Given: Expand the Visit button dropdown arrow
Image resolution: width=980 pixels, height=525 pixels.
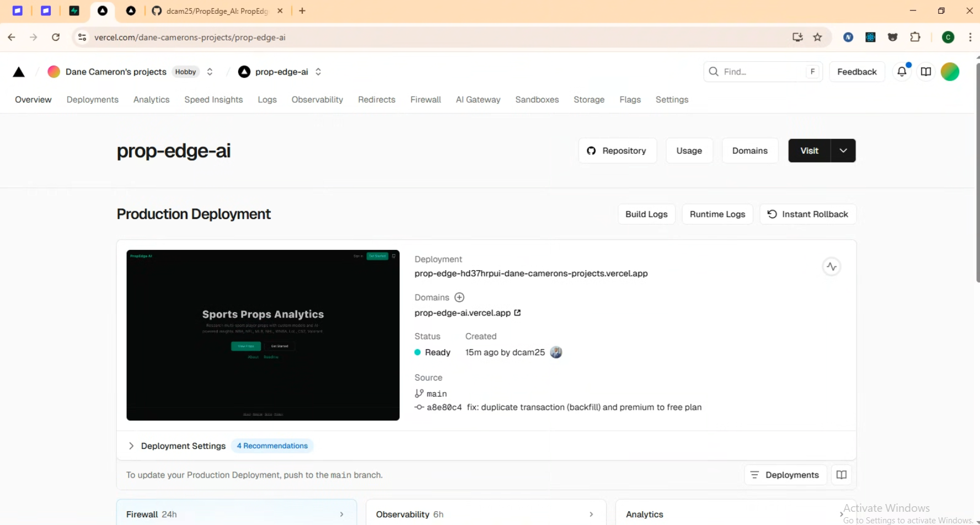Looking at the screenshot, I should (x=843, y=151).
